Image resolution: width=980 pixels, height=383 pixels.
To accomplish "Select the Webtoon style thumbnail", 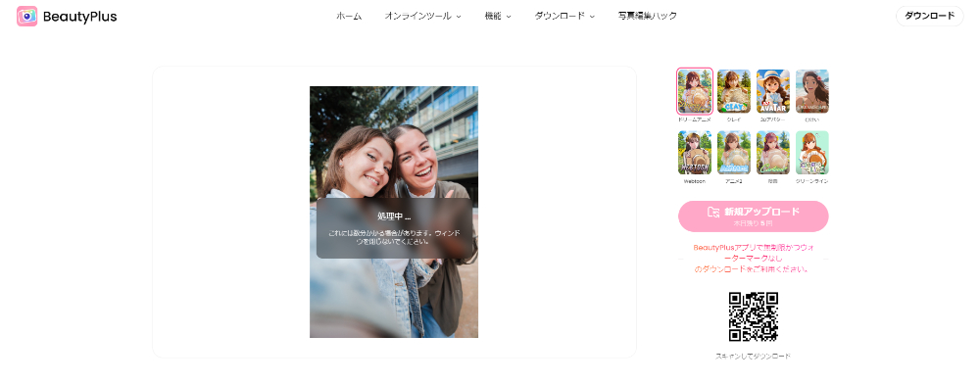I will [x=695, y=153].
